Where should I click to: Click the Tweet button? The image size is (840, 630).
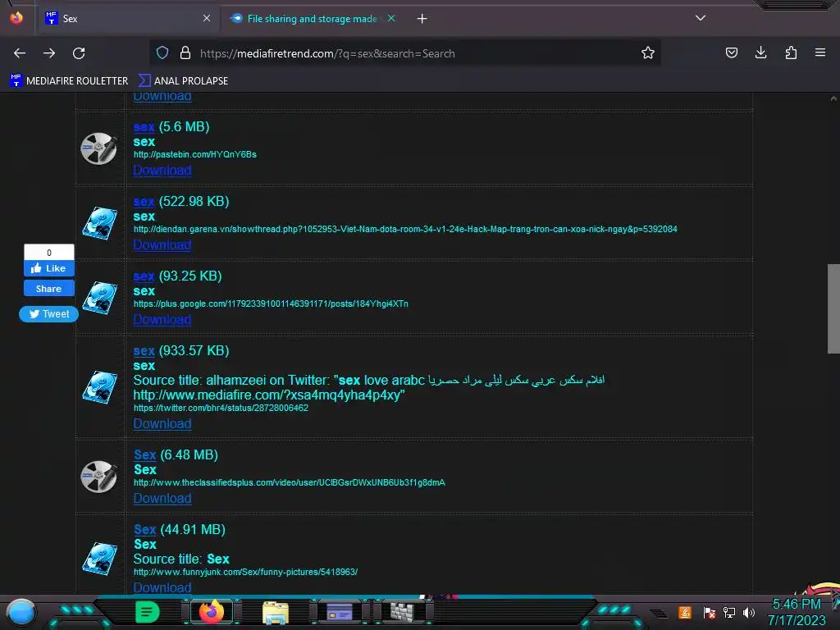(x=48, y=314)
